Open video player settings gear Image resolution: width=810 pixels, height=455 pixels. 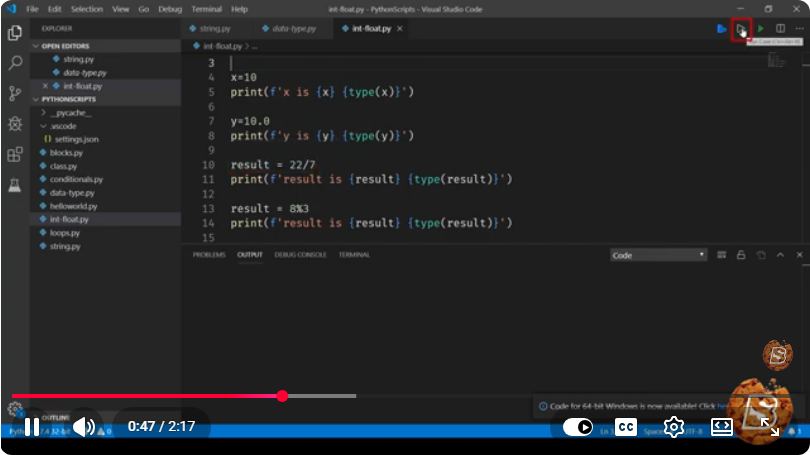(674, 427)
